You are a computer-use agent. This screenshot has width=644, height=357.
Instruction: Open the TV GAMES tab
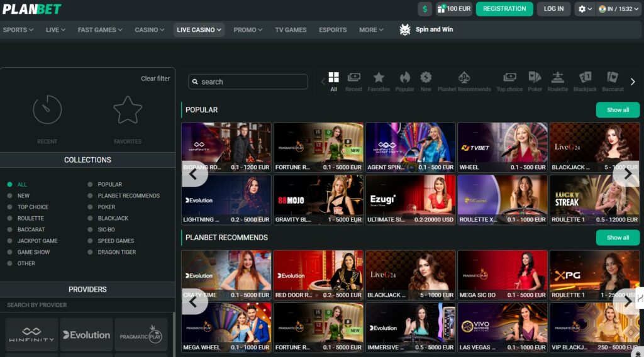point(291,30)
